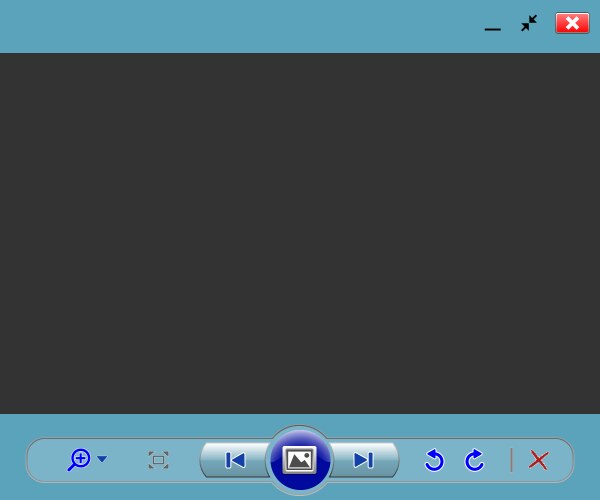Viewport: 600px width, 500px height.
Task: Select the fit to window icon
Action: coord(158,460)
